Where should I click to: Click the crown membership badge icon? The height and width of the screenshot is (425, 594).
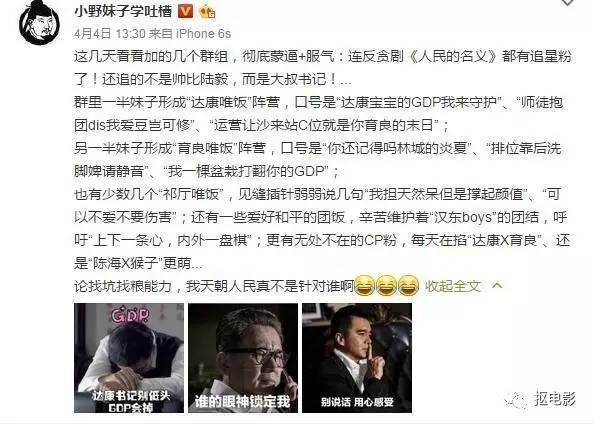click(207, 12)
